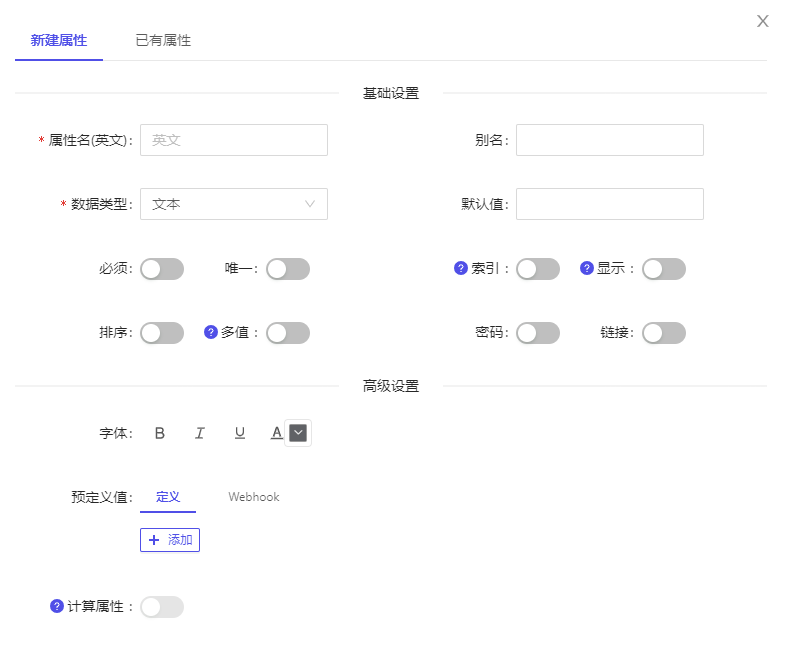Toggle italic font formatting
Image resolution: width=785 pixels, height=652 pixels.
click(x=200, y=433)
